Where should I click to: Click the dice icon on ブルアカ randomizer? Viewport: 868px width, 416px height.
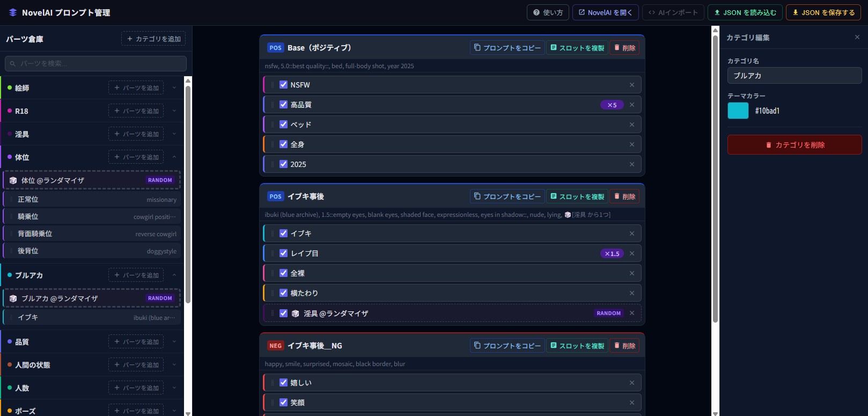point(13,298)
